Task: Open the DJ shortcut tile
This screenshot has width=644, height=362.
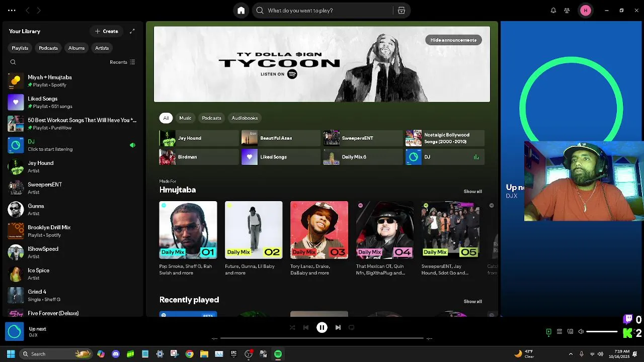Action: (x=445, y=157)
